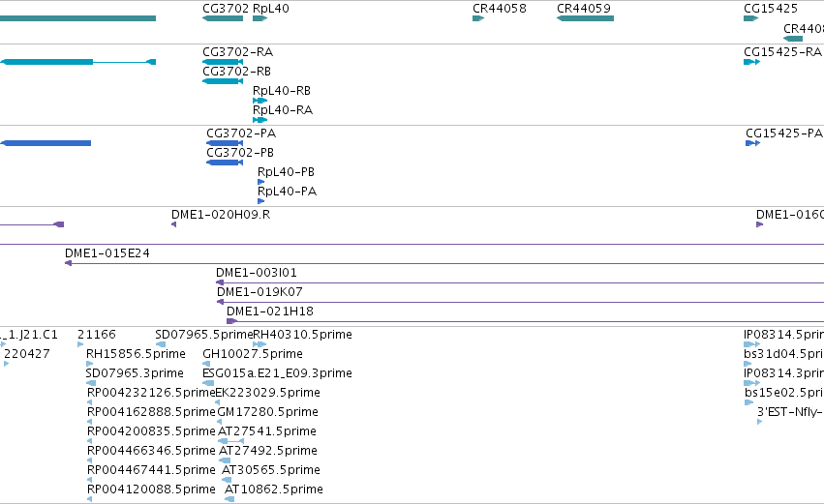
Task: Click the AT27492.5prime EST label
Action: click(x=268, y=452)
